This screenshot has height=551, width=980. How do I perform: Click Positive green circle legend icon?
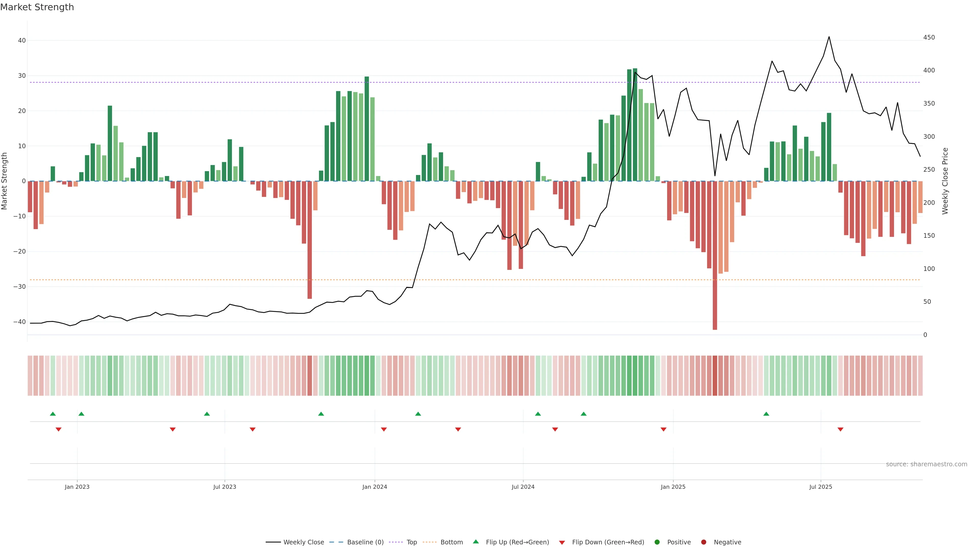point(657,542)
